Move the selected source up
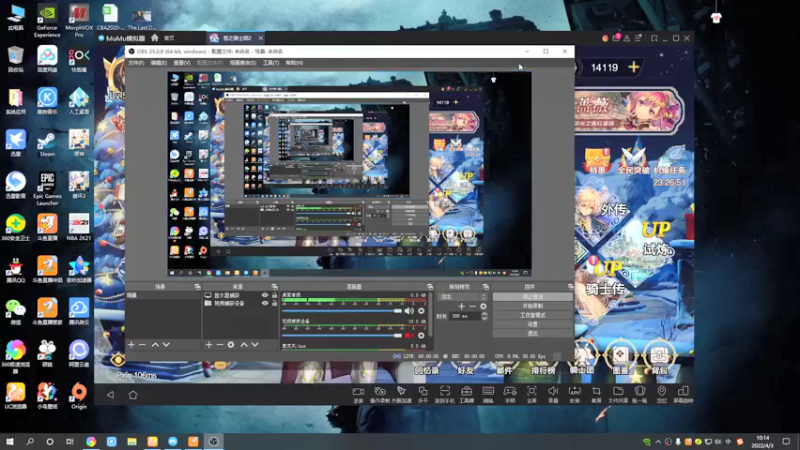Screen dimensions: 800x450 (x=244, y=345)
